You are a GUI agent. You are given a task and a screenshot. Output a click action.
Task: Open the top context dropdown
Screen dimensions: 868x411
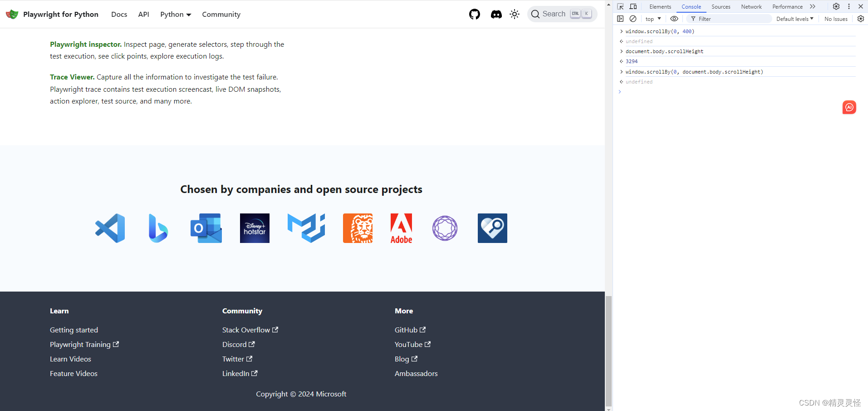click(x=653, y=19)
